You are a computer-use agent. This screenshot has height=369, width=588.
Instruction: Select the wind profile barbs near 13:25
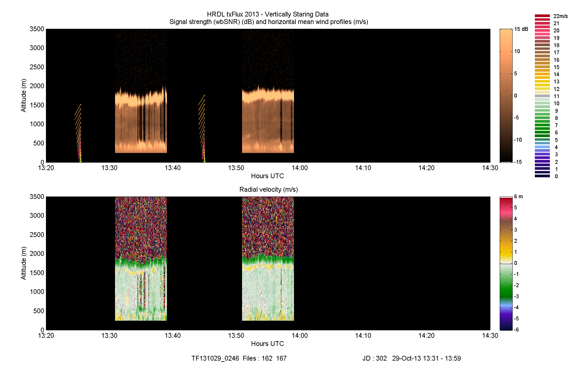pos(78,133)
